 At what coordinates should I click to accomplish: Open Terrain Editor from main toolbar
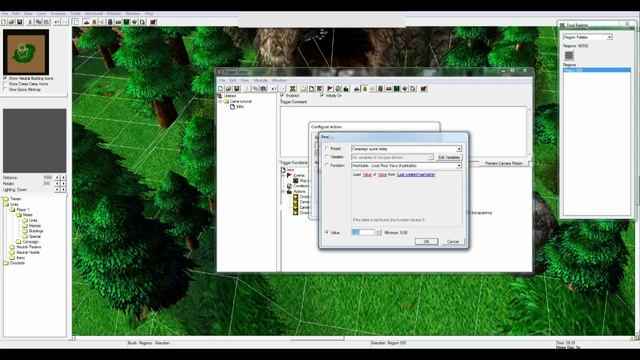pyautogui.click(x=86, y=22)
